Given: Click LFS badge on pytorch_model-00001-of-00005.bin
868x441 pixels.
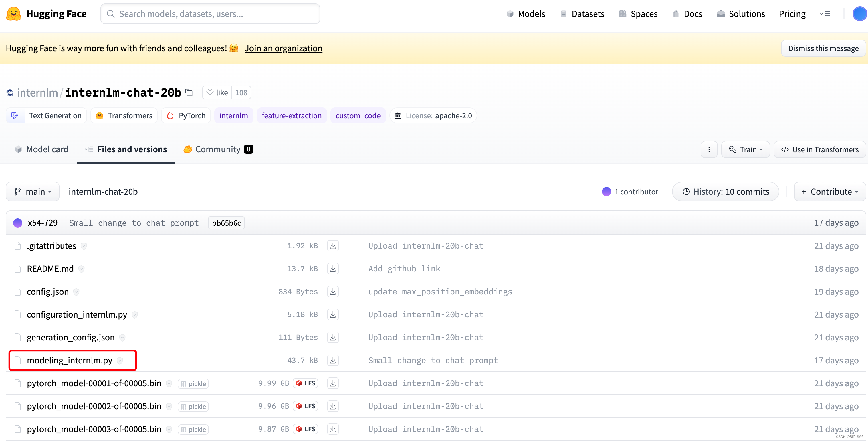Looking at the screenshot, I should click(x=306, y=383).
